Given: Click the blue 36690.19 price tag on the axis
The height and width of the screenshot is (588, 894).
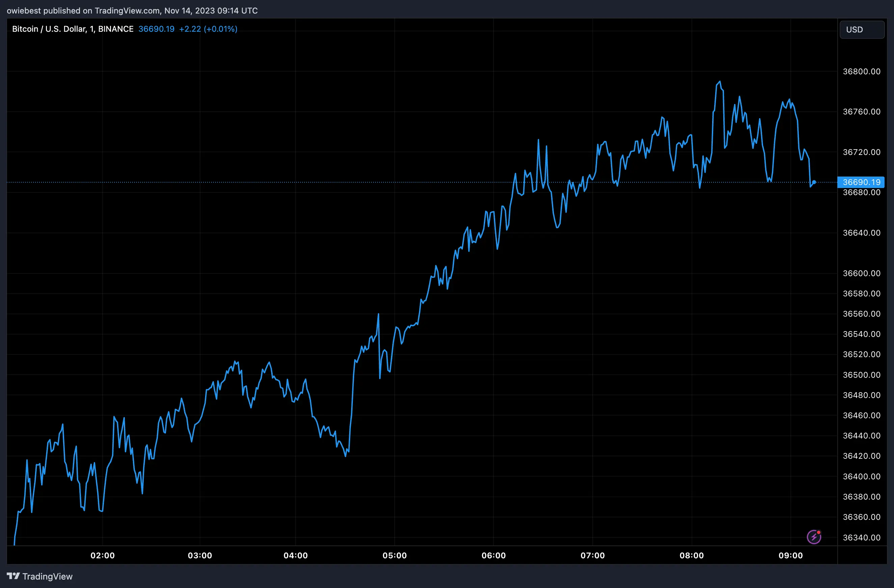Looking at the screenshot, I should [x=861, y=182].
